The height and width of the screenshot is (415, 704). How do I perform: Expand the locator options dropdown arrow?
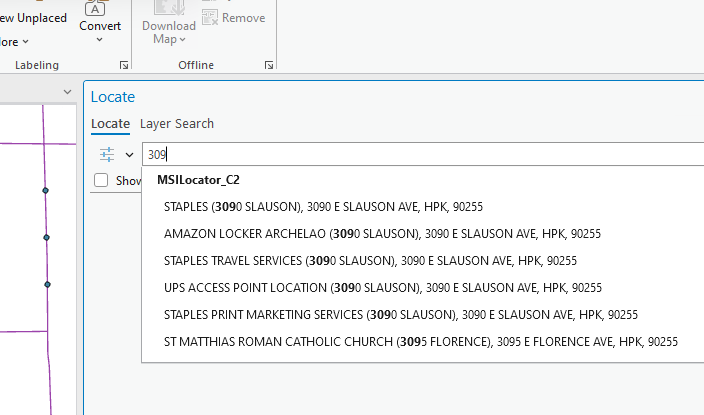pyautogui.click(x=129, y=155)
